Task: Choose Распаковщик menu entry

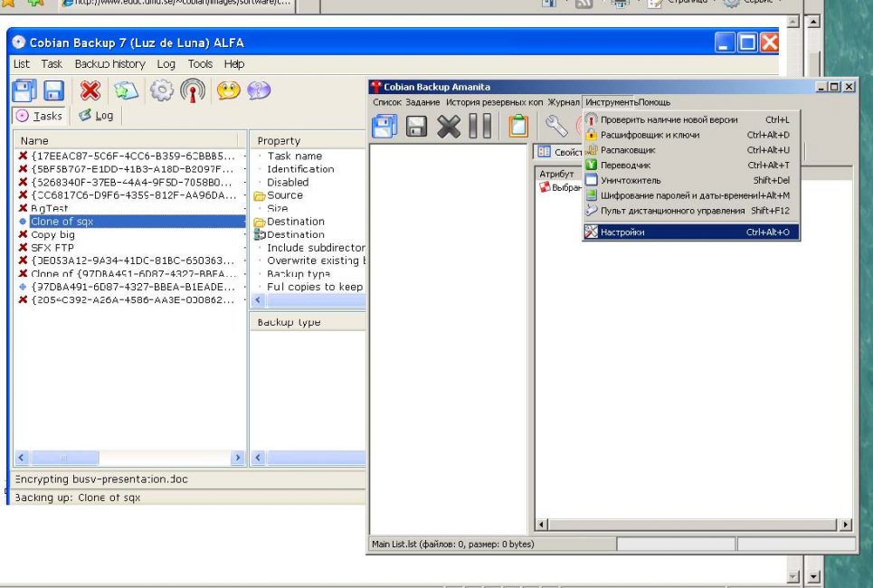Action: tap(691, 150)
